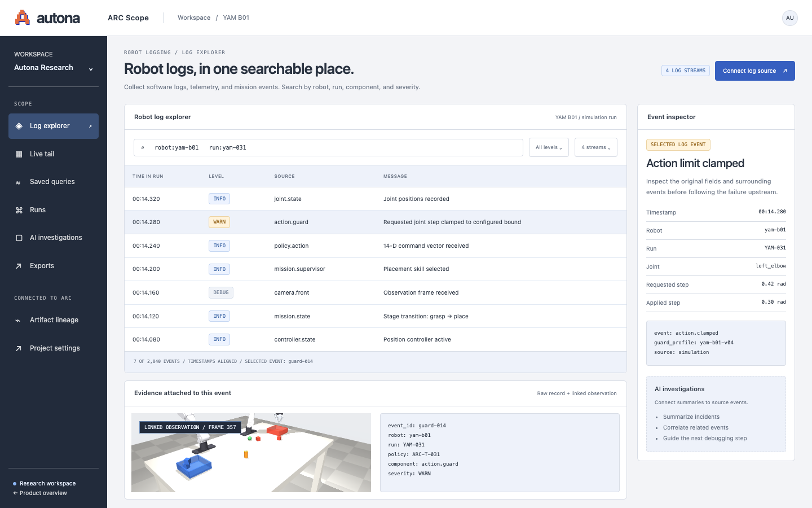Select the 'Placement skill selected' log row
Viewport: 812px width, 508px height.
(375, 269)
